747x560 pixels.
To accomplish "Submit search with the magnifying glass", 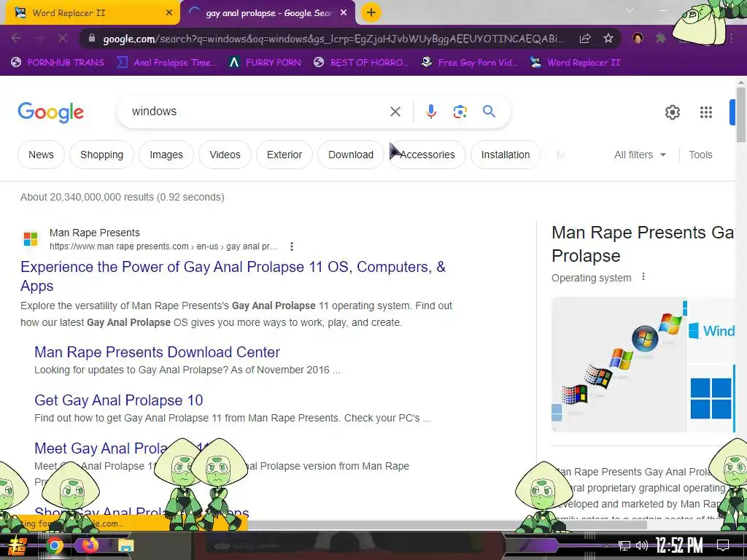I will (489, 112).
